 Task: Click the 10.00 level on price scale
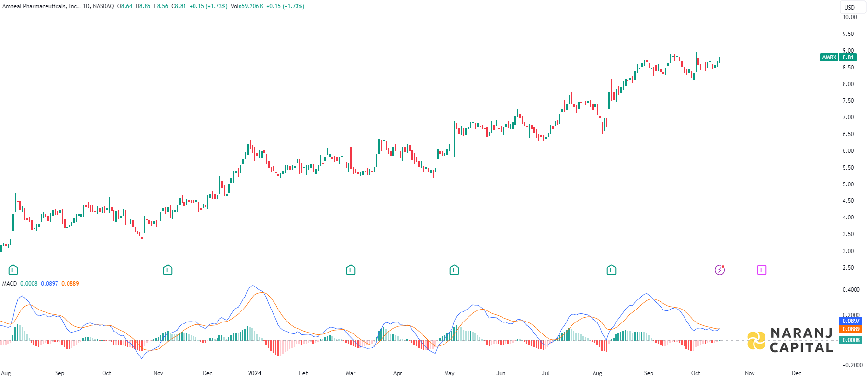(849, 17)
